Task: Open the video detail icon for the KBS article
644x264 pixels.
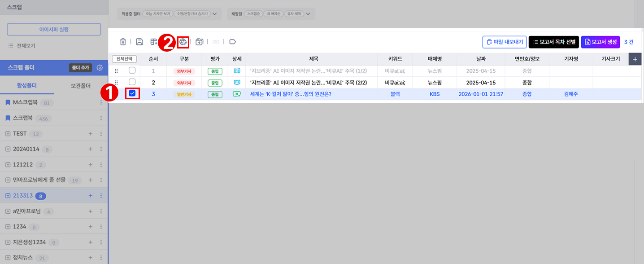Action: [x=237, y=94]
